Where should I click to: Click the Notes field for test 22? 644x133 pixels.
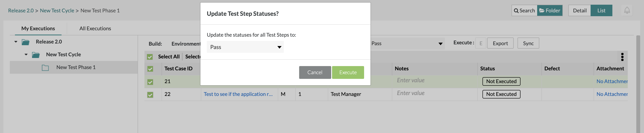(434, 93)
